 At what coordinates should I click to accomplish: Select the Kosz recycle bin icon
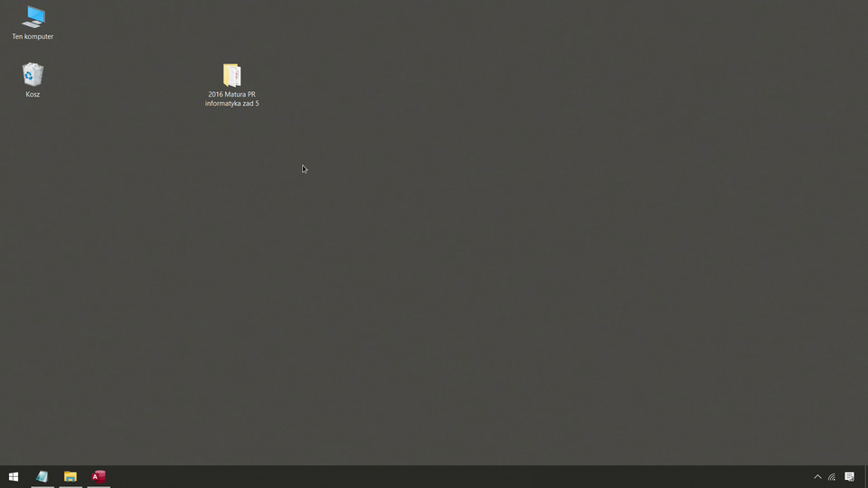[33, 74]
